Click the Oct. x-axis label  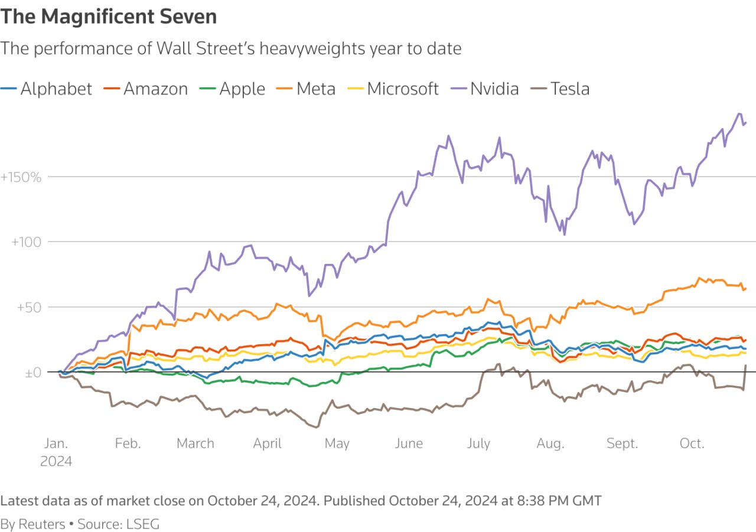point(692,443)
